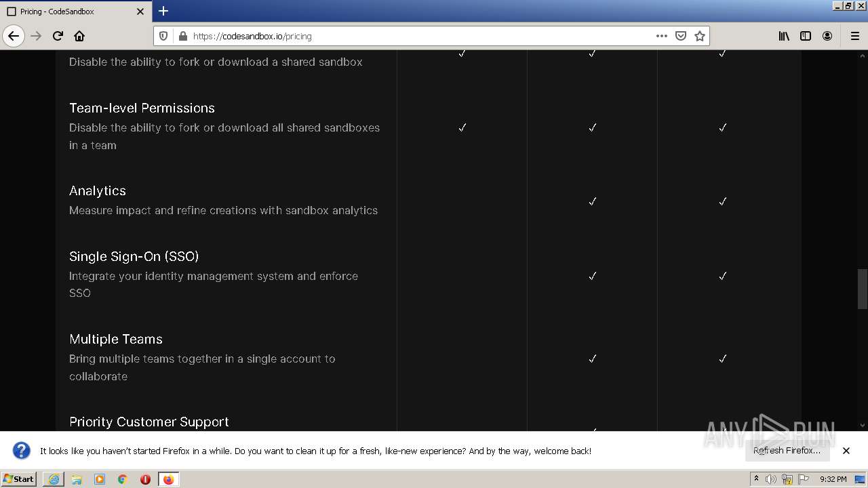Click 'Disable the ability to fork or download a shared sandbox'
The height and width of the screenshot is (488, 868).
click(216, 62)
